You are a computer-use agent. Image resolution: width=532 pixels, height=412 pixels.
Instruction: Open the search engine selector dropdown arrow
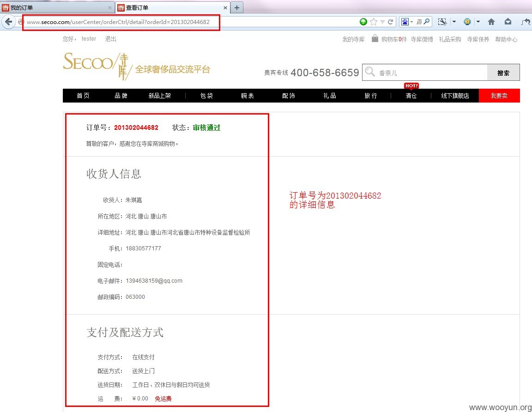point(411,22)
